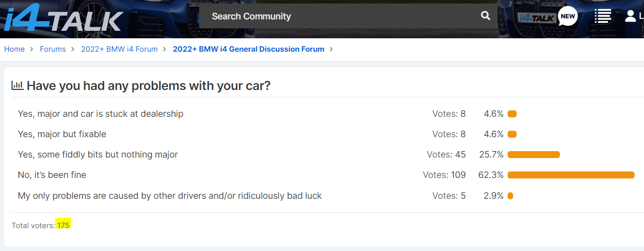
Task: Click the "Votes: 109" count
Action: (x=444, y=175)
